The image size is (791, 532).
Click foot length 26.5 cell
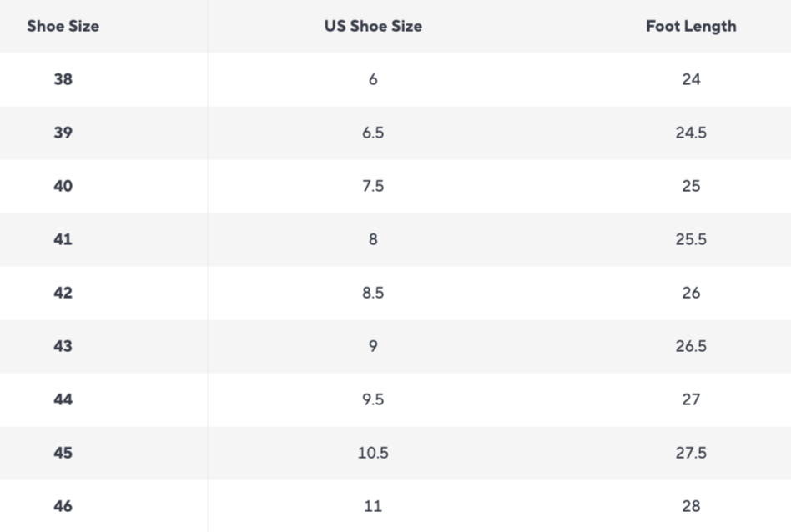pyautogui.click(x=691, y=346)
